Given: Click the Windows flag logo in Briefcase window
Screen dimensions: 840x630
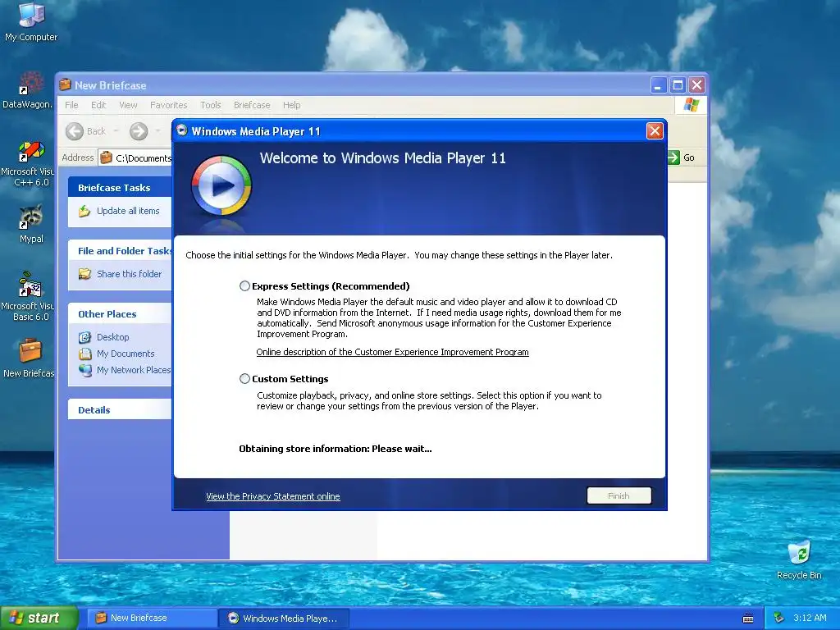Looking at the screenshot, I should click(x=691, y=104).
